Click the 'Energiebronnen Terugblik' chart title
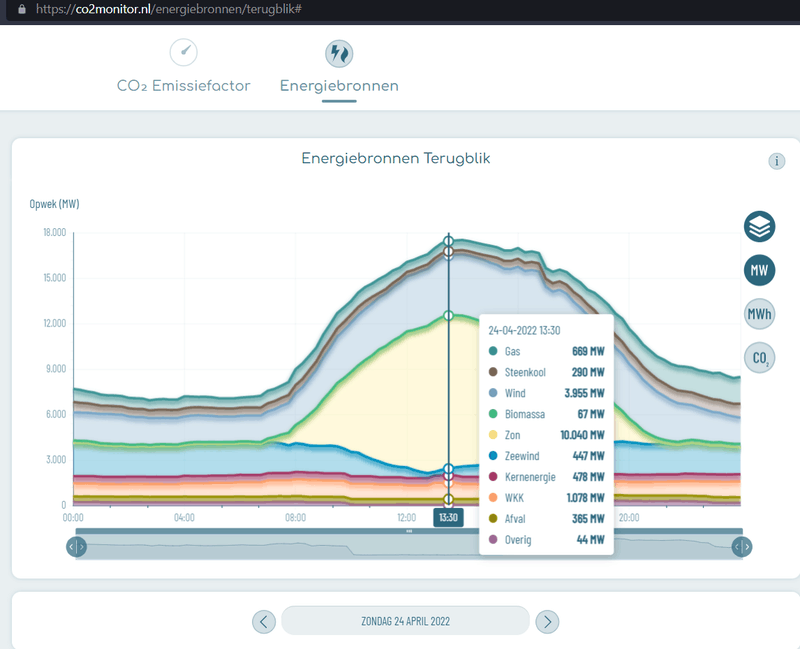Image resolution: width=800 pixels, height=649 pixels. tap(396, 159)
